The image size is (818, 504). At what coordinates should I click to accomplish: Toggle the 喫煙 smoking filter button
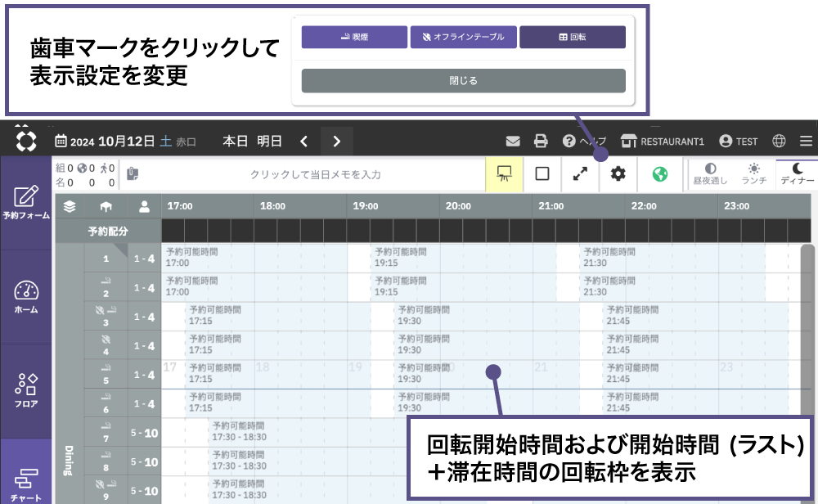click(x=354, y=37)
